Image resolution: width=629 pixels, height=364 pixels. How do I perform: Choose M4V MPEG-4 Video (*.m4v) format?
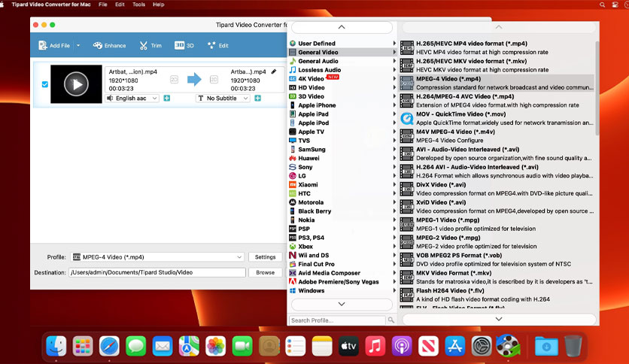click(x=497, y=136)
